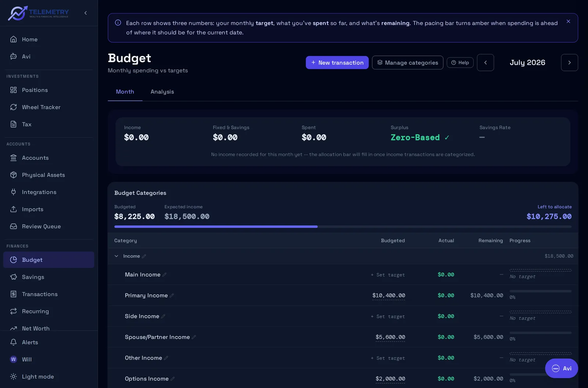
Task: Click the Positions grid icon
Action: [14, 90]
